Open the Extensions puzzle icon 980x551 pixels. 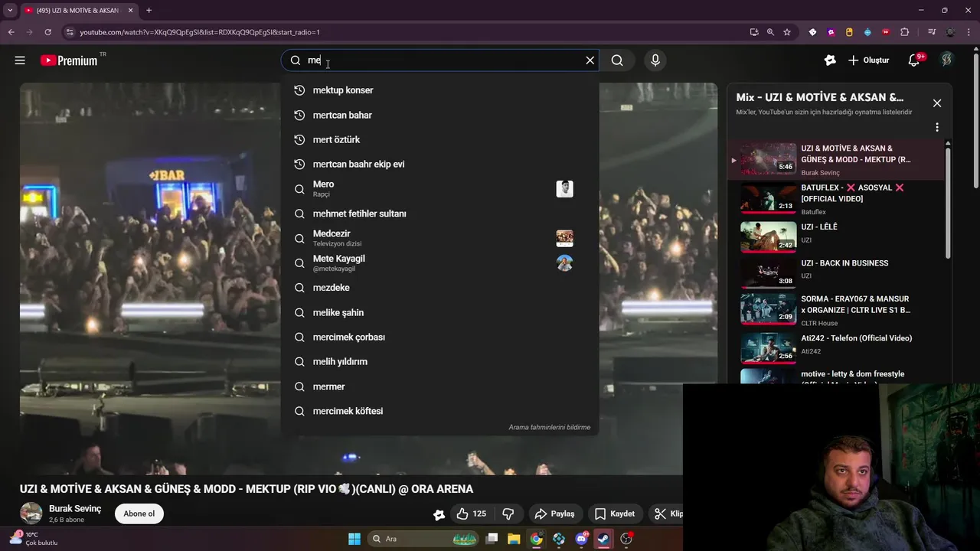pyautogui.click(x=904, y=32)
